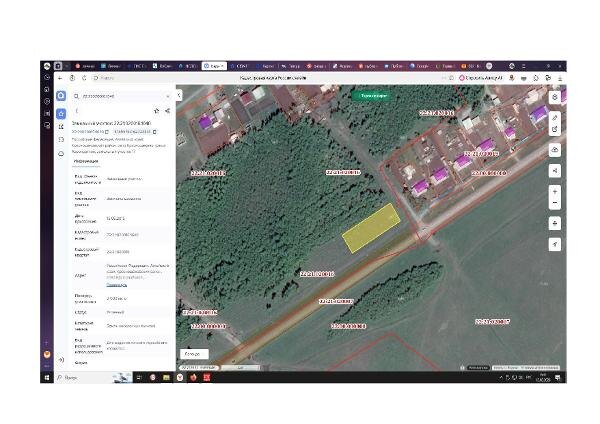
Task: Open history clock in browser side panel
Action: (x=47, y=77)
